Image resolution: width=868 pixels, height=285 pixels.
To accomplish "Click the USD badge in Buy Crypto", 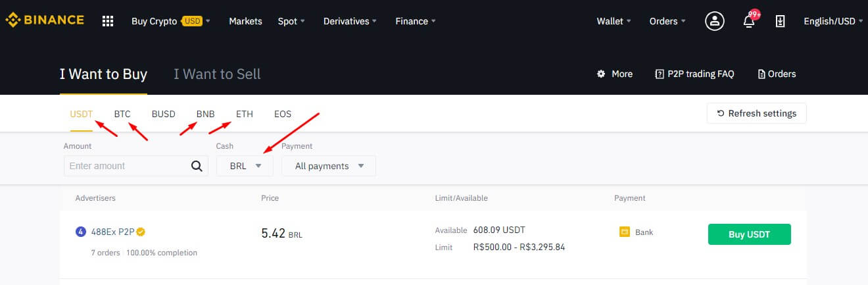I will pyautogui.click(x=191, y=21).
